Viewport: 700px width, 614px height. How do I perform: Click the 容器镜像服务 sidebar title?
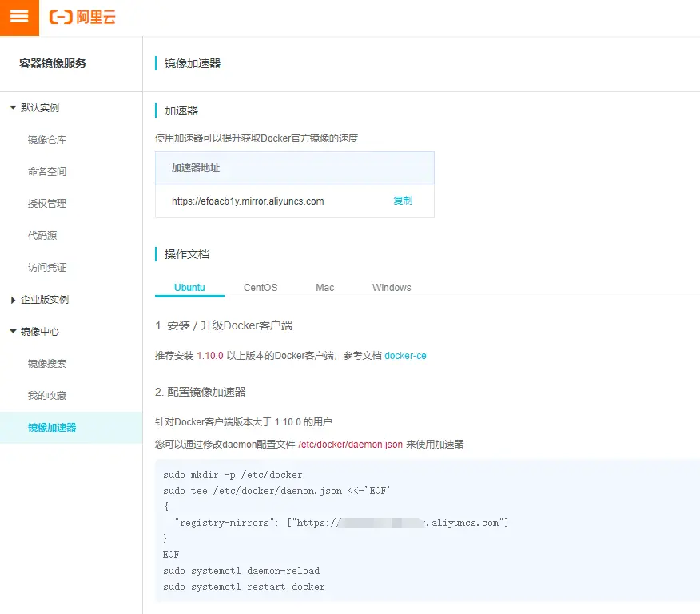point(53,63)
